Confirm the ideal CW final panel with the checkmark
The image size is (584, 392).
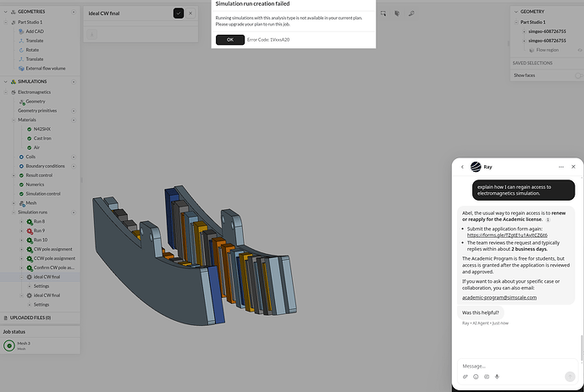(179, 14)
